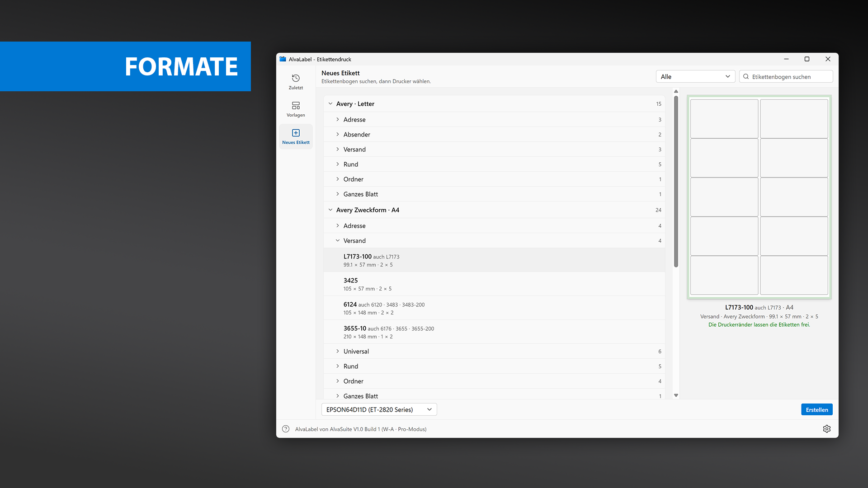This screenshot has width=868, height=488.
Task: Click the help question mark icon
Action: (x=286, y=429)
